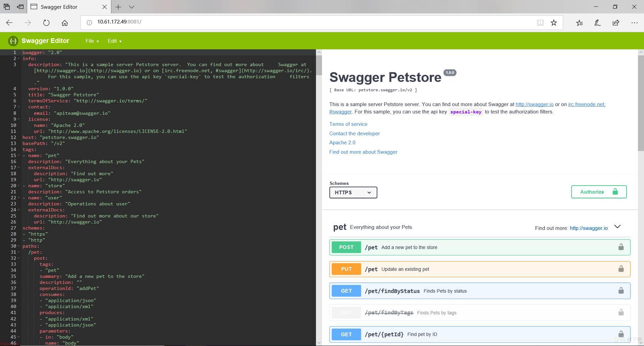The height and width of the screenshot is (346, 644).
Task: Click lock icon on /pet/findByTags row
Action: point(621,312)
